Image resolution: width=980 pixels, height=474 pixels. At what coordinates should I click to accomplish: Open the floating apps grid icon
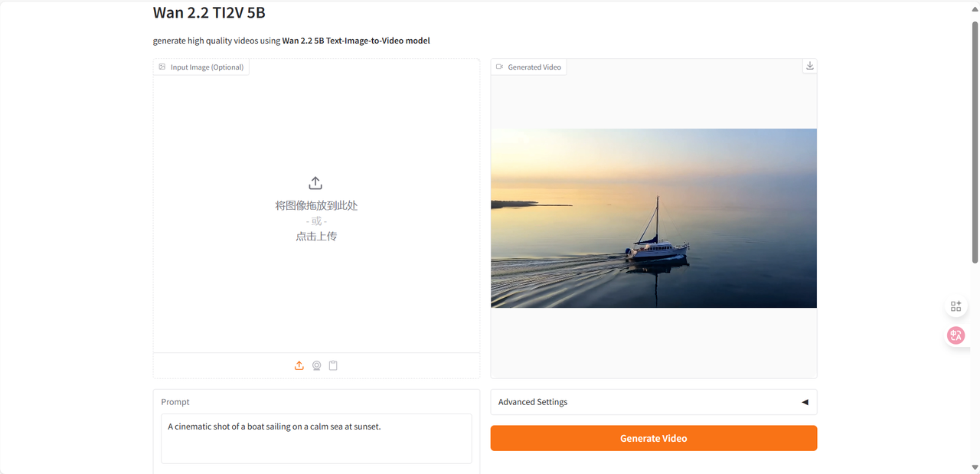click(955, 306)
